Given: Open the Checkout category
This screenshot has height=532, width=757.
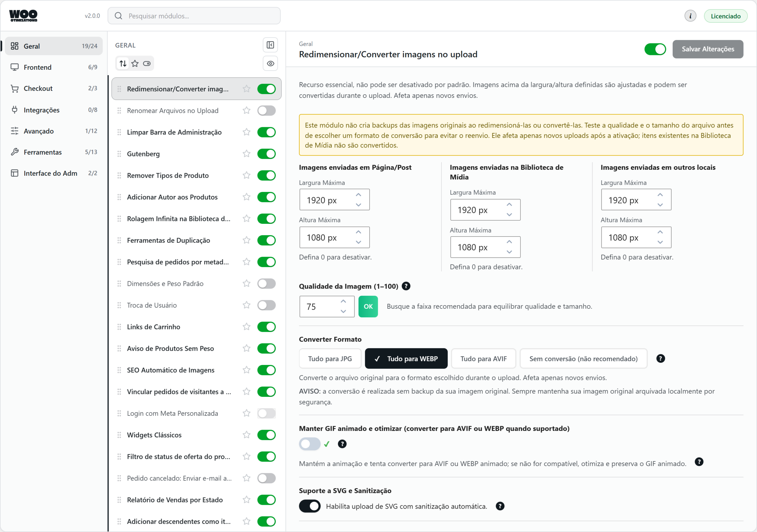Looking at the screenshot, I should point(54,88).
